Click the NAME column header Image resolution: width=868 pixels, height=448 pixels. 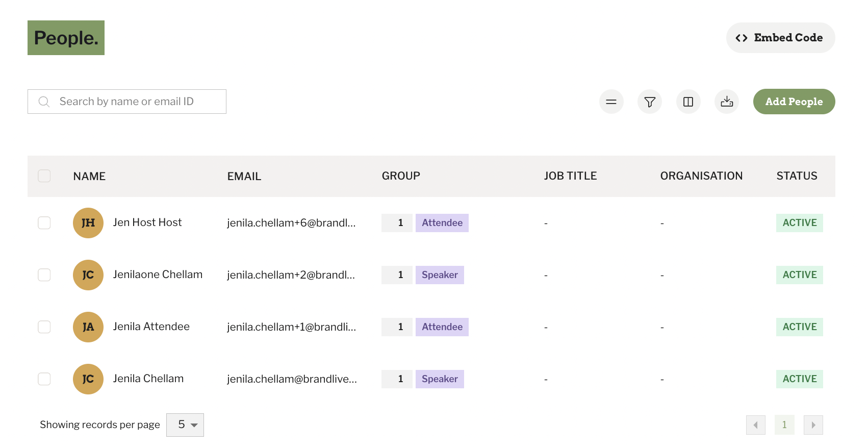click(x=89, y=176)
